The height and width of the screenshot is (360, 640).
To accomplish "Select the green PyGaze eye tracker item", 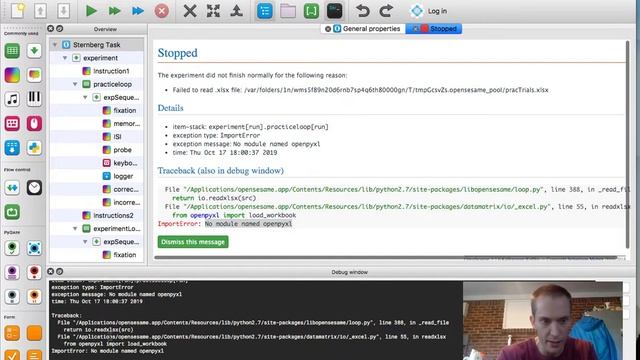I will point(12,248).
